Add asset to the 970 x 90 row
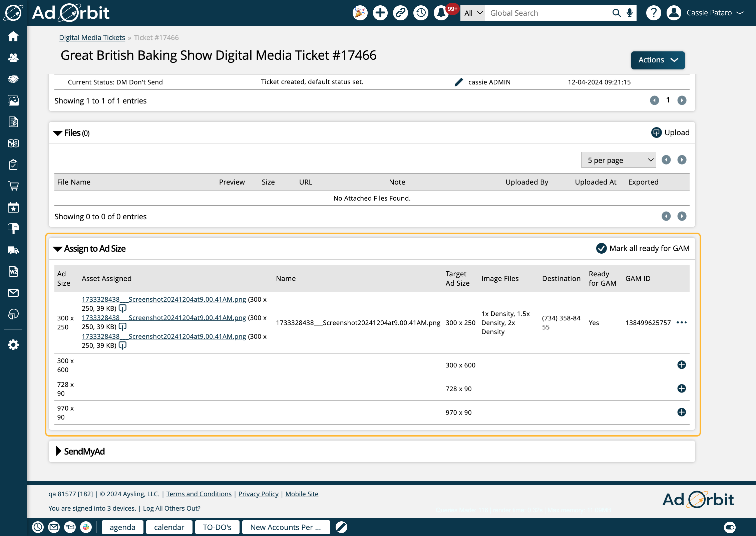This screenshot has width=756, height=536. [x=682, y=412]
